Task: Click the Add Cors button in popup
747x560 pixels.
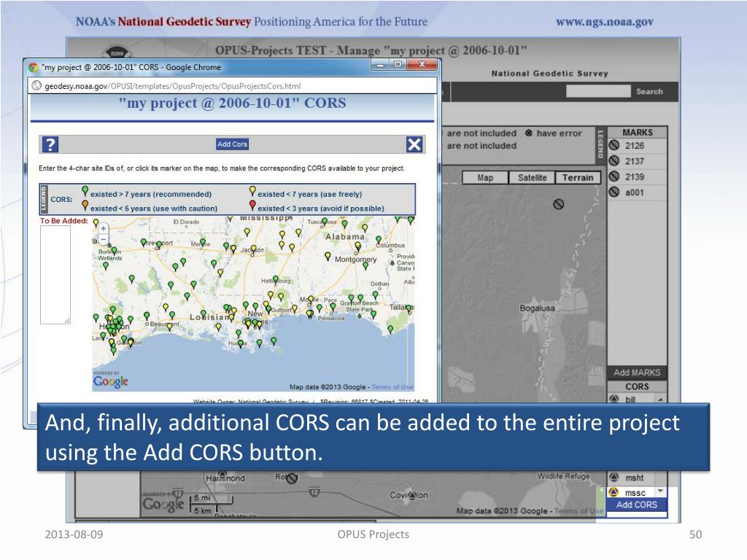Action: tap(232, 144)
